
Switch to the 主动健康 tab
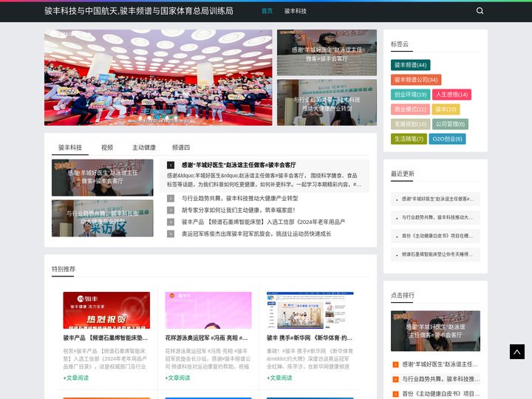click(144, 148)
